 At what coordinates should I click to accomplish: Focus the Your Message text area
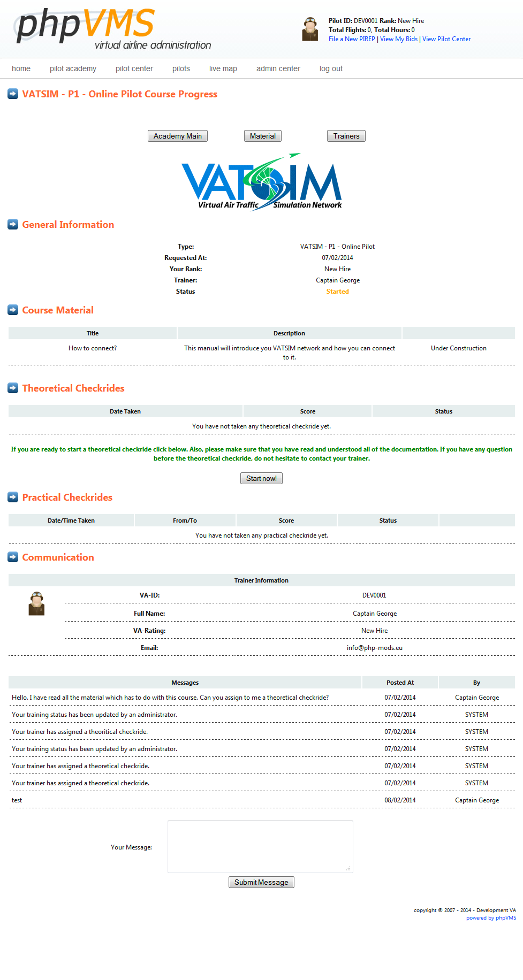(x=260, y=847)
